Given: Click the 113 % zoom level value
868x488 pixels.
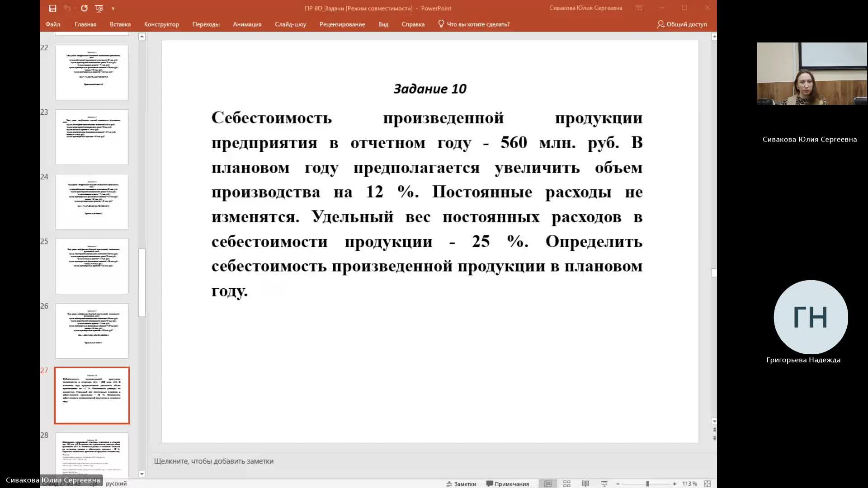Looking at the screenshot, I should (689, 483).
